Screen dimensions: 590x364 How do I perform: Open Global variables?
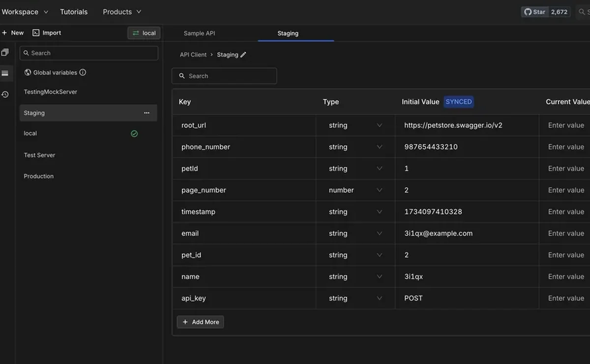55,73
